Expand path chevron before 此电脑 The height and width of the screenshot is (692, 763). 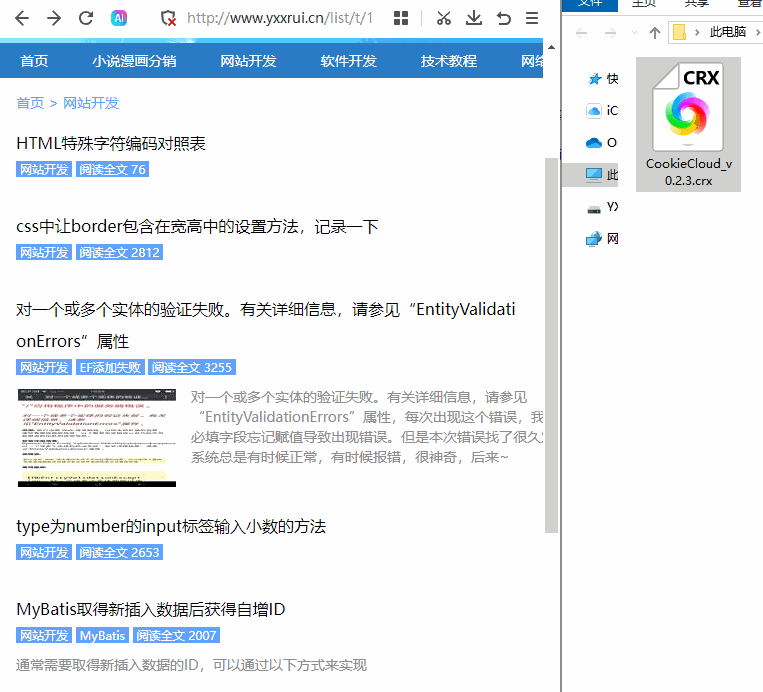(x=697, y=33)
